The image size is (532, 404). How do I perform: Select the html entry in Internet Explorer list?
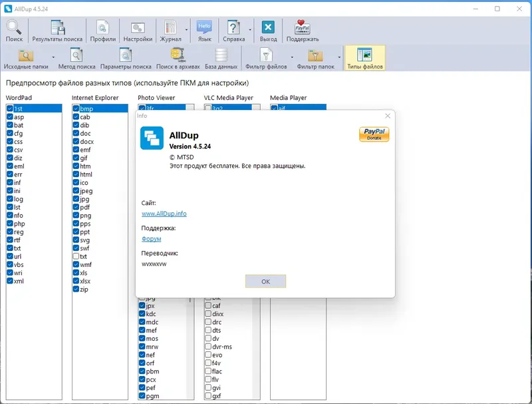[86, 174]
